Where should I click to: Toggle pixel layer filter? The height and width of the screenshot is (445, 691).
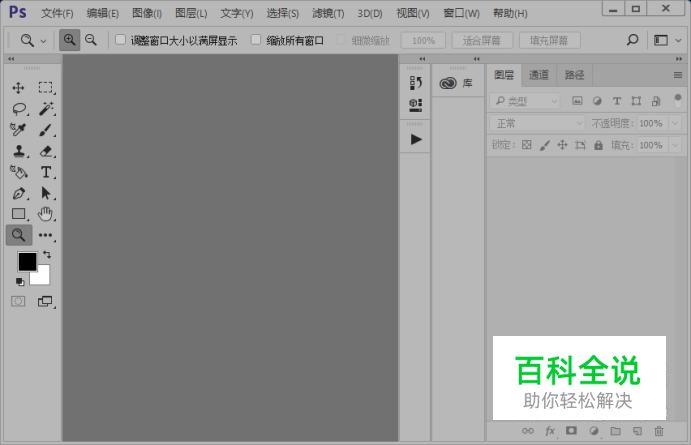click(577, 101)
